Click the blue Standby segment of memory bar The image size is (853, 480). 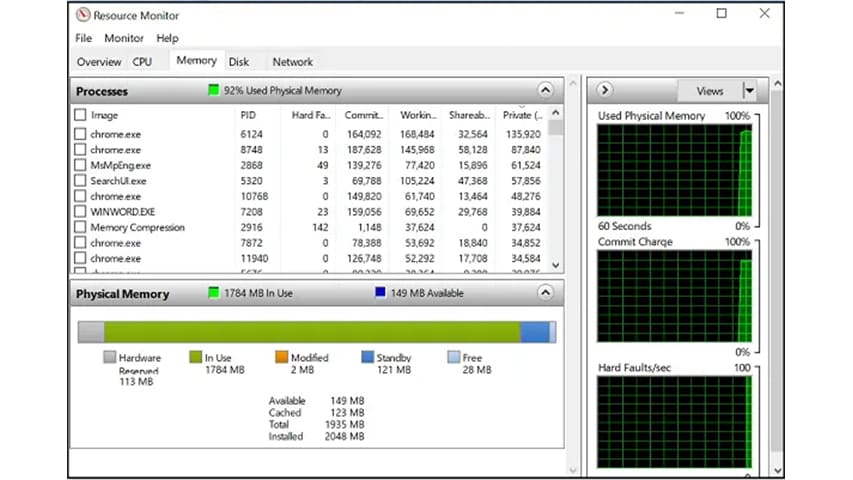[535, 332]
